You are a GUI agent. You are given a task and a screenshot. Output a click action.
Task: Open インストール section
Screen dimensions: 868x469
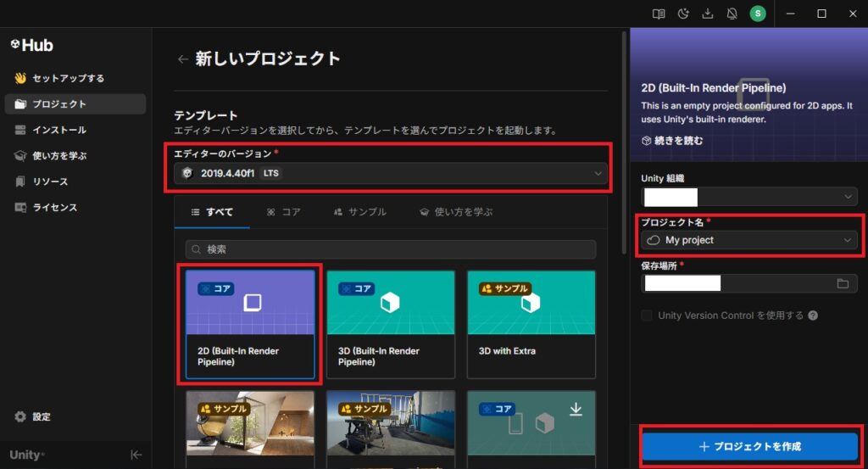coord(75,130)
